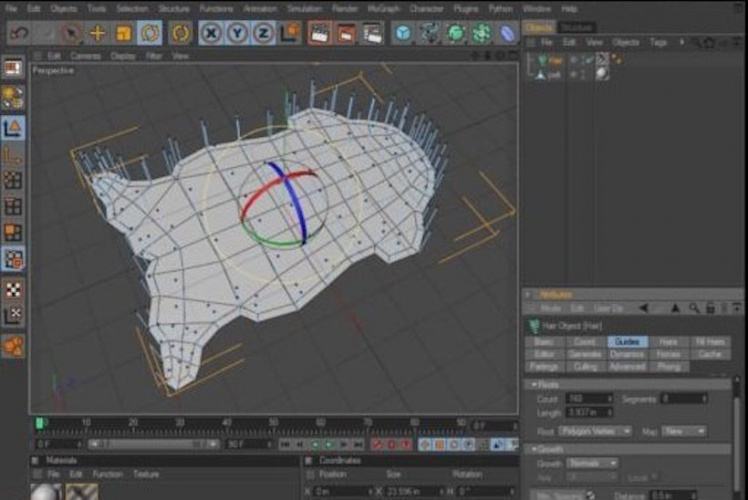Viewport: 748px width, 500px height.
Task: Select the Move tool
Action: [97, 33]
